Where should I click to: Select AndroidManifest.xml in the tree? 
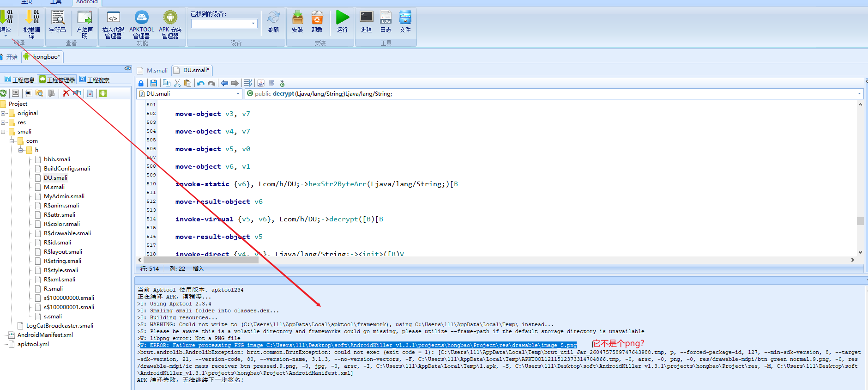tap(45, 335)
